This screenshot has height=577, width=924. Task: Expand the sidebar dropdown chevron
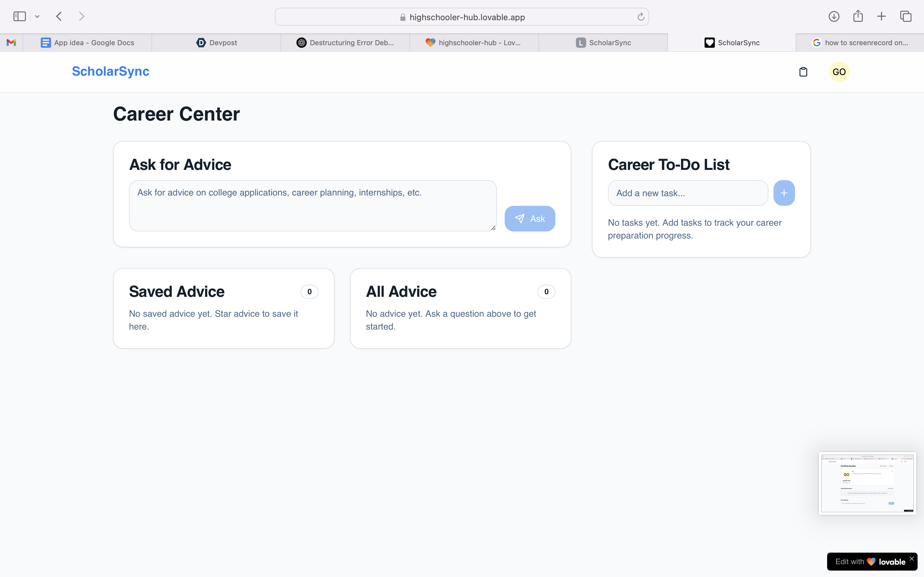37,16
